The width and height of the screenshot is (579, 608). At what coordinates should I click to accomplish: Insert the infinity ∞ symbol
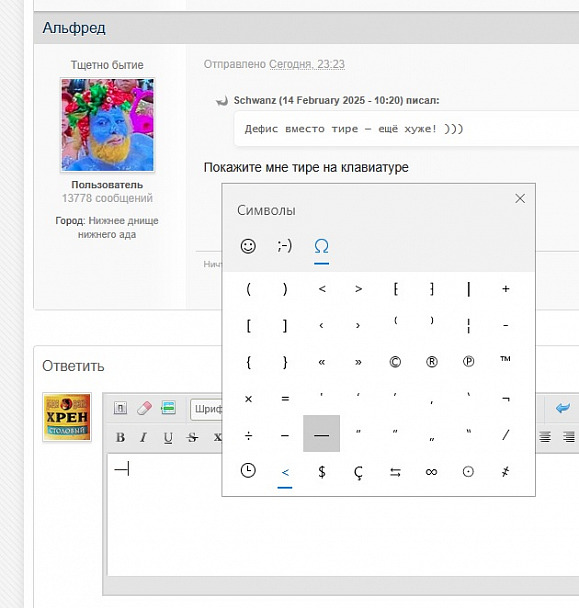click(431, 472)
